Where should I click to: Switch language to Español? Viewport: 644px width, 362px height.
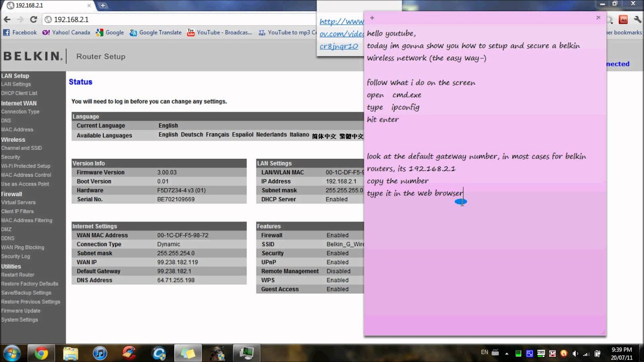243,135
